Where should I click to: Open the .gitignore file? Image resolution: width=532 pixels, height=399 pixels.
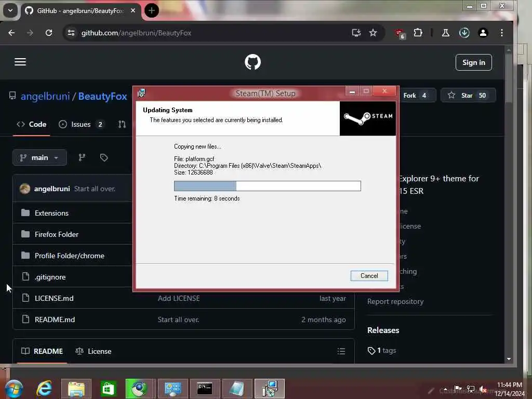click(50, 277)
